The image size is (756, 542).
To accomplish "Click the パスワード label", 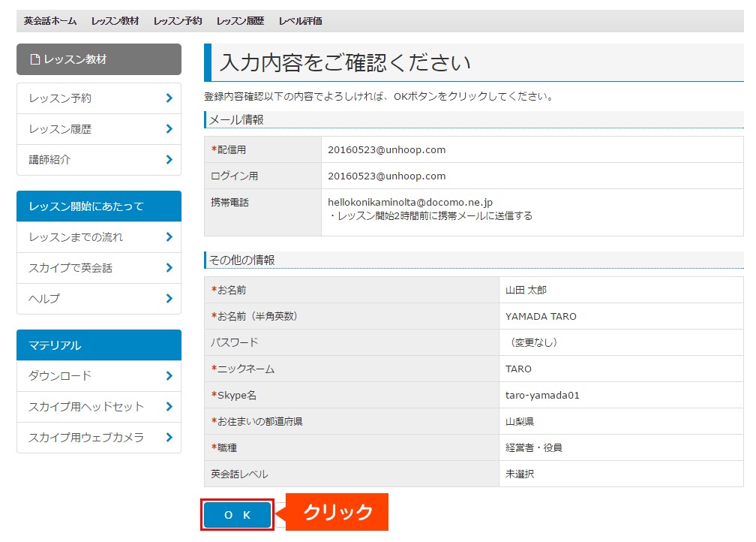I will point(235,342).
